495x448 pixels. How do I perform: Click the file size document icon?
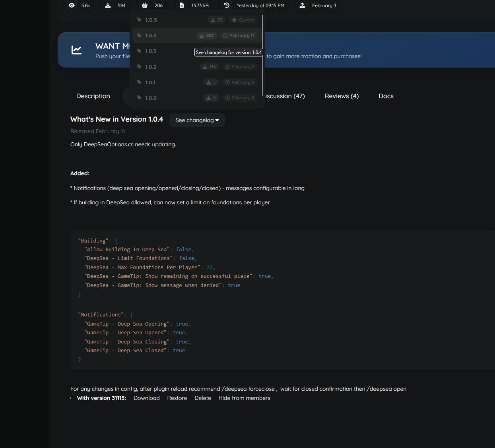[182, 5]
